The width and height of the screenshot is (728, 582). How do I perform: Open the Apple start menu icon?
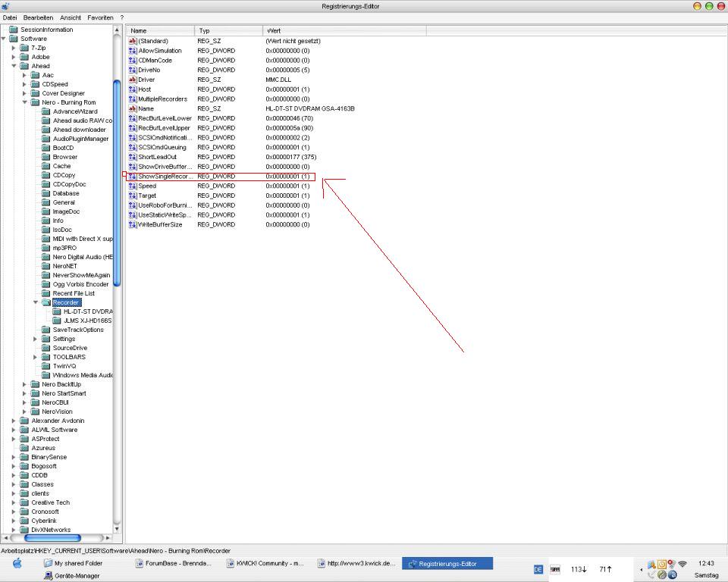click(x=17, y=563)
